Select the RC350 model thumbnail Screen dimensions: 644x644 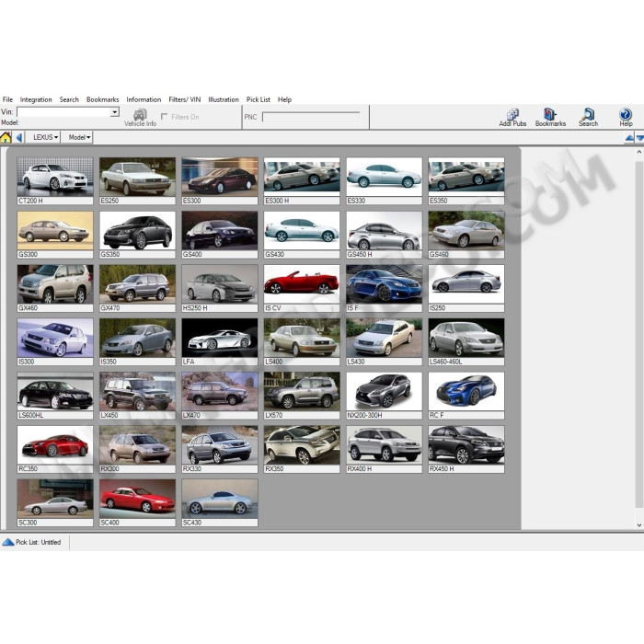tap(55, 449)
